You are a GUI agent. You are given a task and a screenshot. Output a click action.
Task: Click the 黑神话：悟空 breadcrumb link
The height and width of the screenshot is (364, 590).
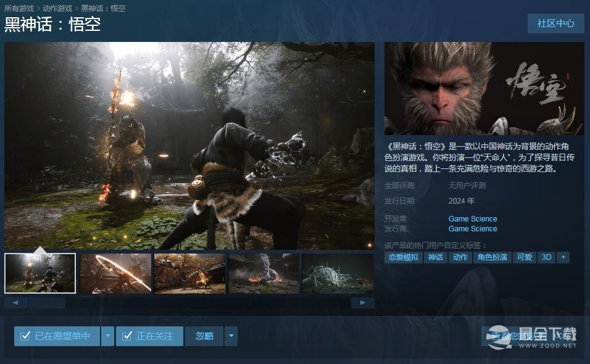[103, 8]
